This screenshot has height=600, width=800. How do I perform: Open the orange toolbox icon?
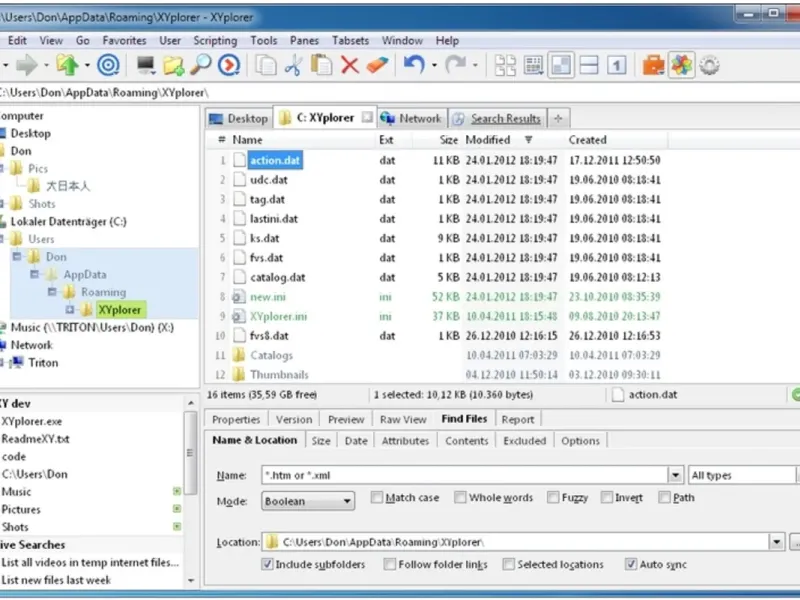654,65
